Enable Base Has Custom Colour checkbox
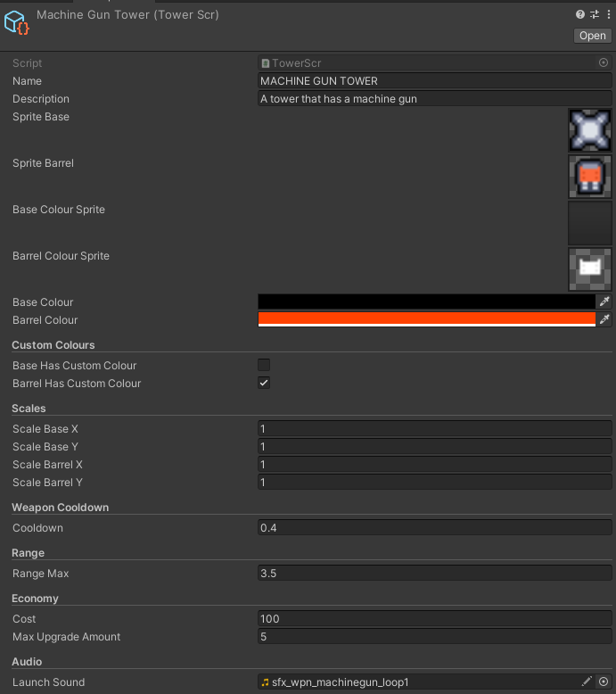This screenshot has height=694, width=616. coord(264,365)
